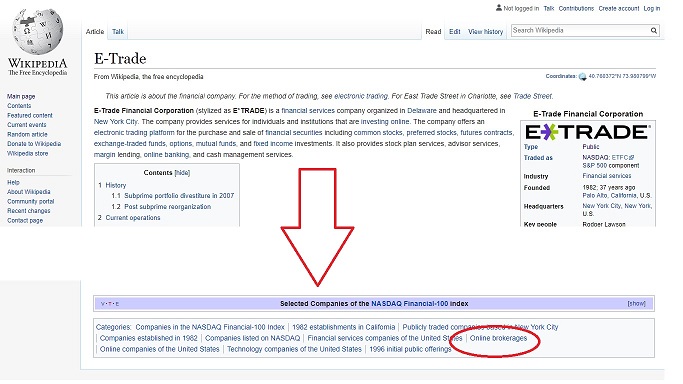The width and height of the screenshot is (683, 384).
Task: Click the top-bar Talk link
Action: point(549,8)
